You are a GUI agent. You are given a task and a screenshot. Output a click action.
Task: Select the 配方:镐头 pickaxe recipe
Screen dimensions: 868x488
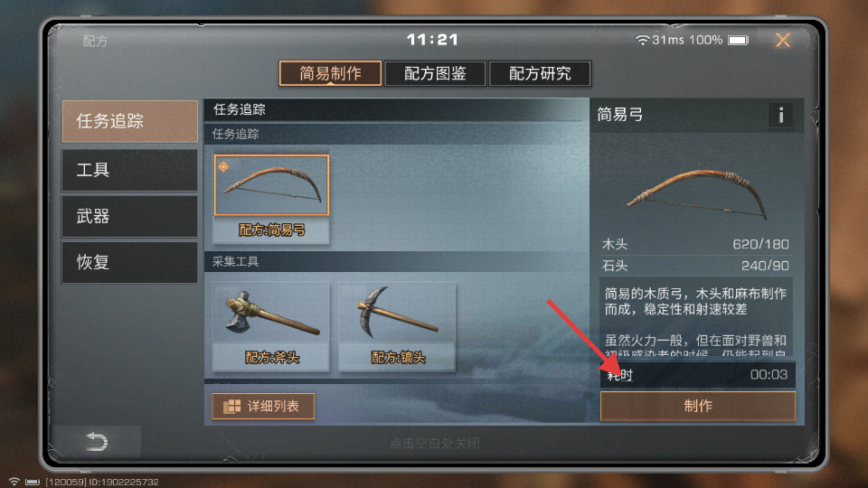click(x=397, y=325)
